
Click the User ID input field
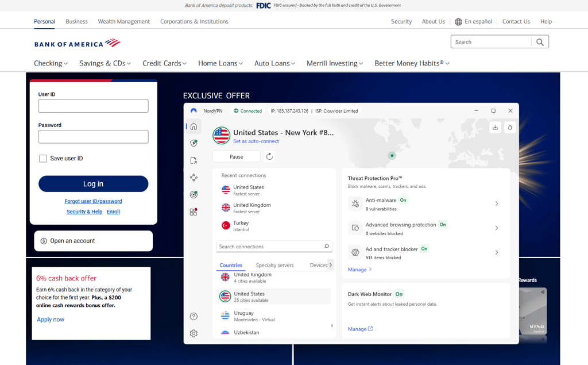coord(94,106)
